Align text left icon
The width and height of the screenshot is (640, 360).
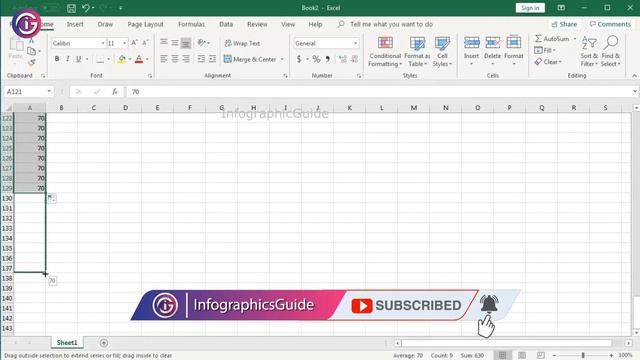pyautogui.click(x=164, y=59)
